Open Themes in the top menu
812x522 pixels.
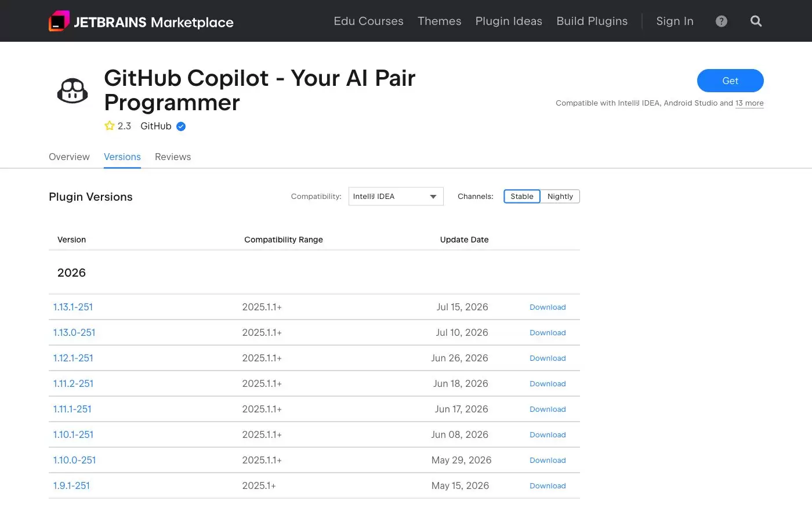(440, 21)
